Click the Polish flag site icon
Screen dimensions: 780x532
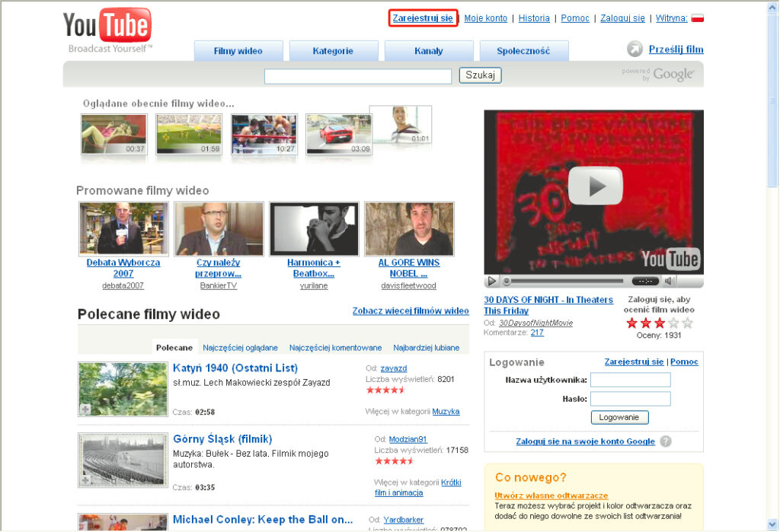pyautogui.click(x=697, y=18)
